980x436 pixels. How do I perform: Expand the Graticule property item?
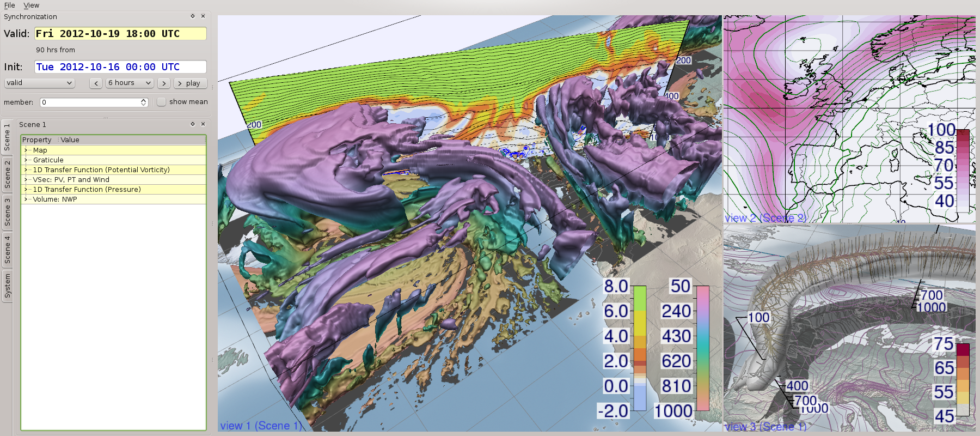click(26, 160)
